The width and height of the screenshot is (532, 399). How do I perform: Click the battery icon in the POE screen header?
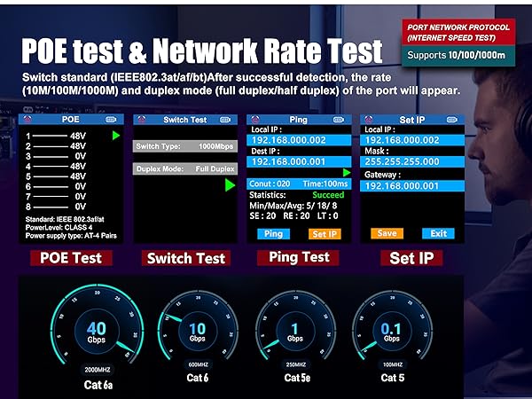pyautogui.click(x=111, y=120)
